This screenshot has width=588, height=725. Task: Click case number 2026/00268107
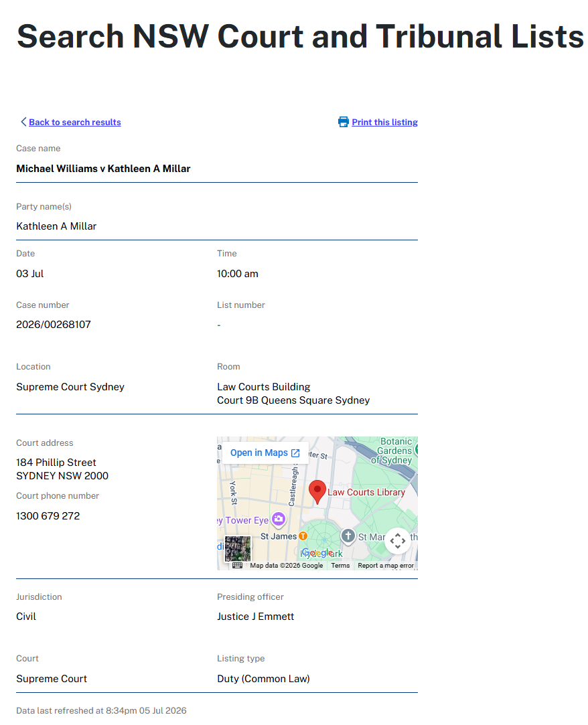54,325
